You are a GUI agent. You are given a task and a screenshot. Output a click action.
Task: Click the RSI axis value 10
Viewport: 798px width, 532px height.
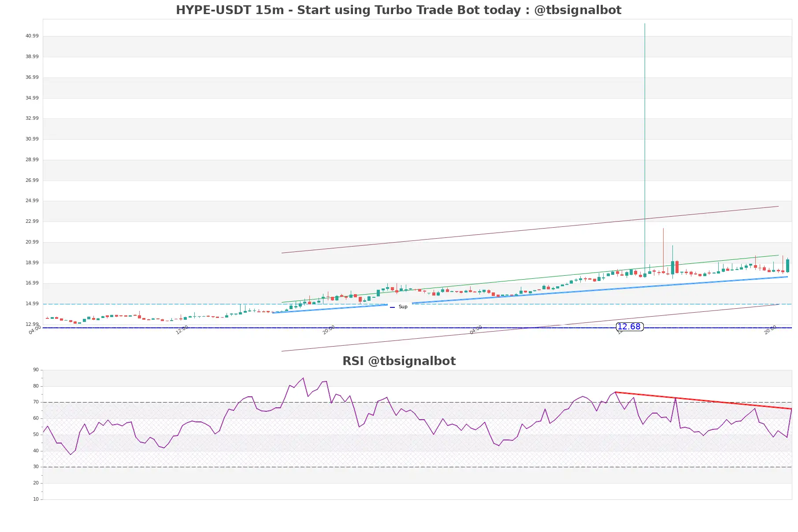click(36, 499)
